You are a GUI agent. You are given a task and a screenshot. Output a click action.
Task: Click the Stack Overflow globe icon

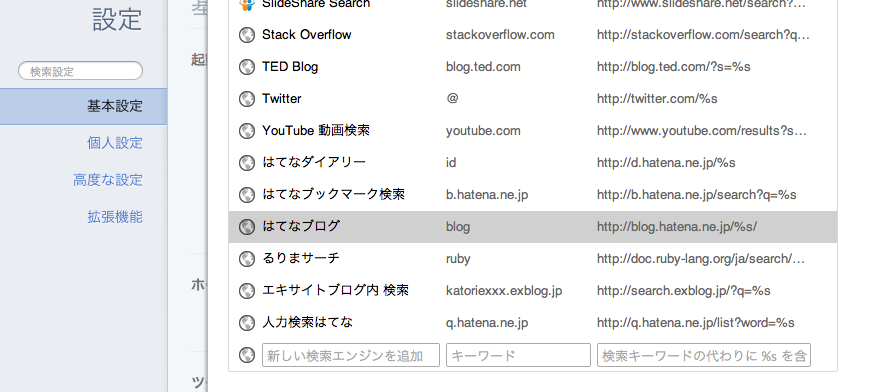pyautogui.click(x=247, y=35)
